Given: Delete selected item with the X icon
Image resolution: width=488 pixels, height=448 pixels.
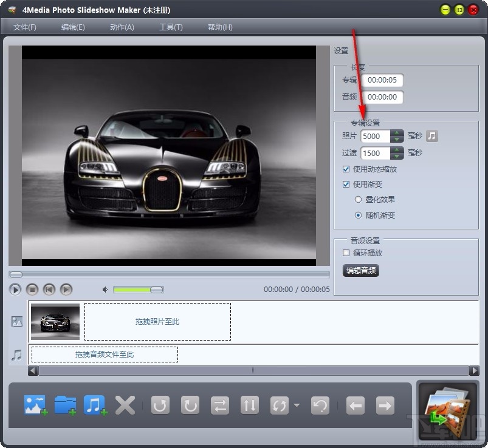Looking at the screenshot, I should [125, 405].
